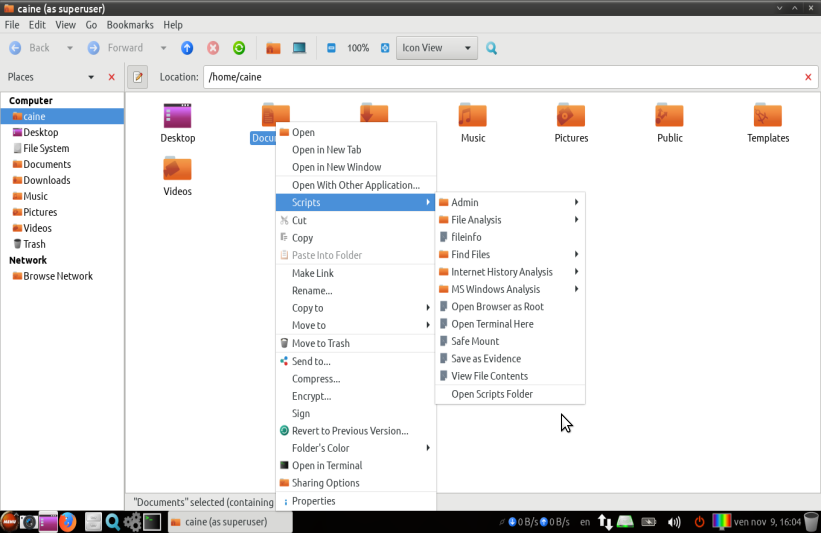Click the Location path input field
Image resolution: width=821 pixels, height=533 pixels.
point(500,77)
